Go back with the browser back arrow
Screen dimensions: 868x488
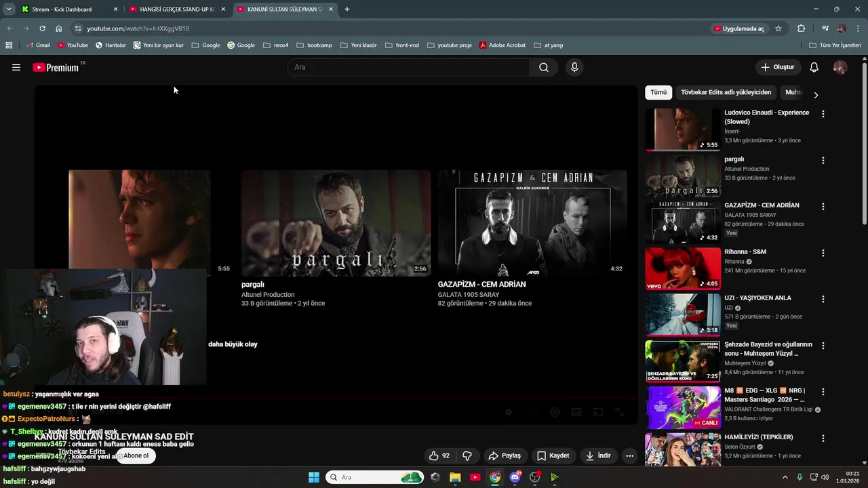click(9, 28)
